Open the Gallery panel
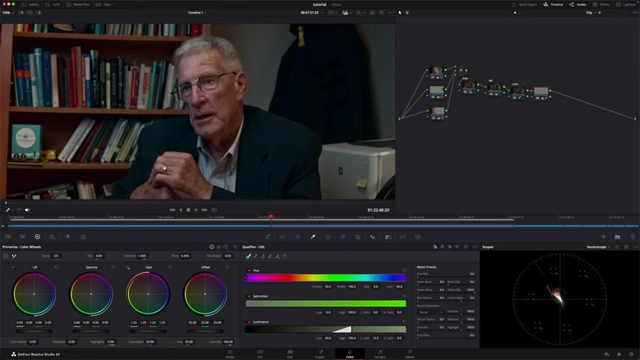This screenshot has height=360, width=640. [x=31, y=4]
